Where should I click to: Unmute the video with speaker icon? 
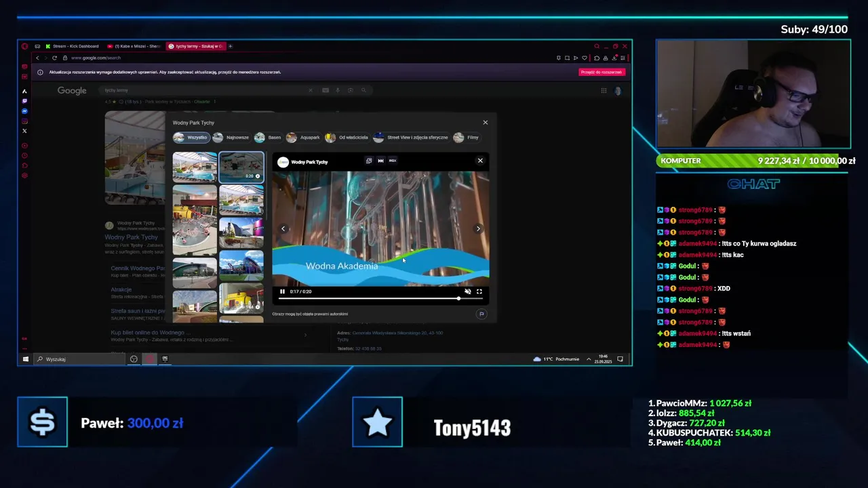(467, 291)
